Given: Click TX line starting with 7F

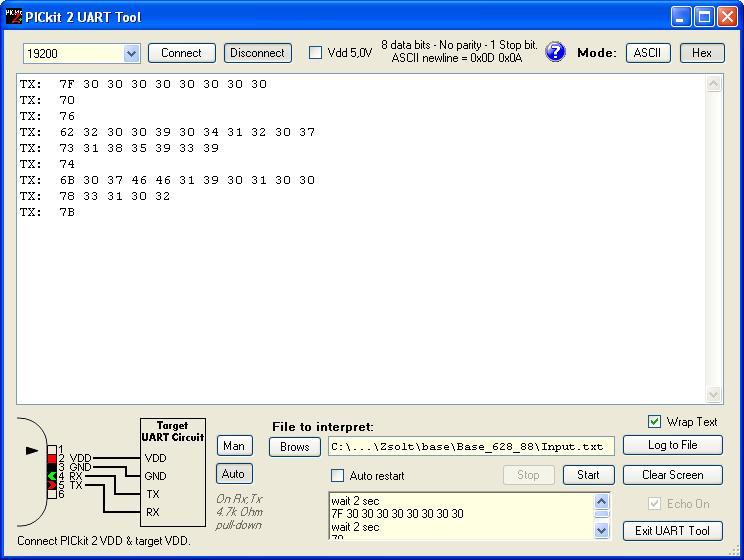Looking at the screenshot, I should coord(143,84).
